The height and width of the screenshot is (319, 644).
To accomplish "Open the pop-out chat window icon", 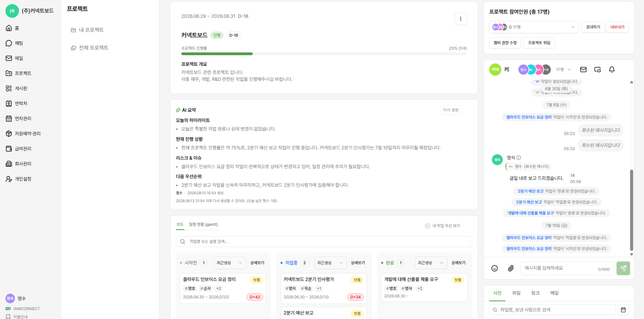I will 597,70.
